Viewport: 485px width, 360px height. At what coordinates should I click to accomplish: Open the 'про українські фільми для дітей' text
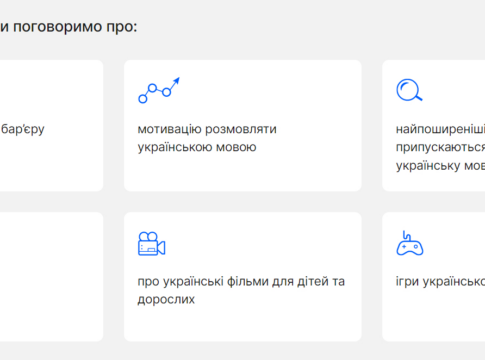241,281
